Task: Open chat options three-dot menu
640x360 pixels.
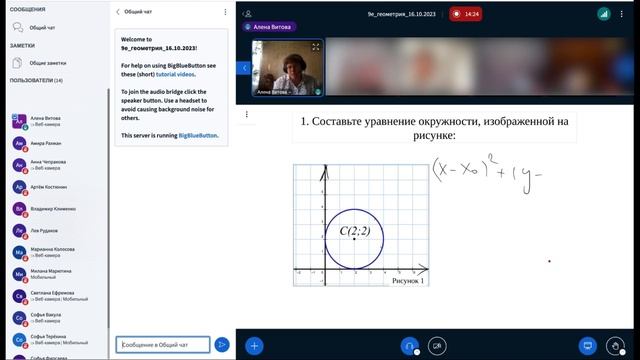Action: 225,12
